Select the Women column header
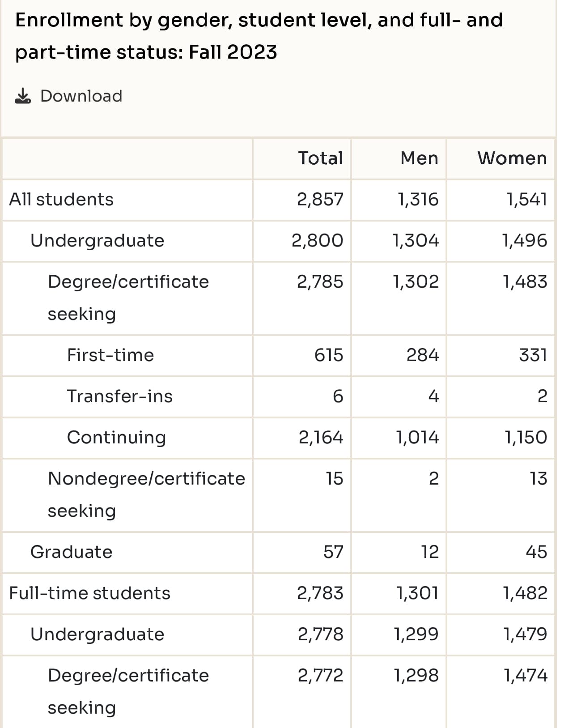The width and height of the screenshot is (577, 728). (x=512, y=158)
